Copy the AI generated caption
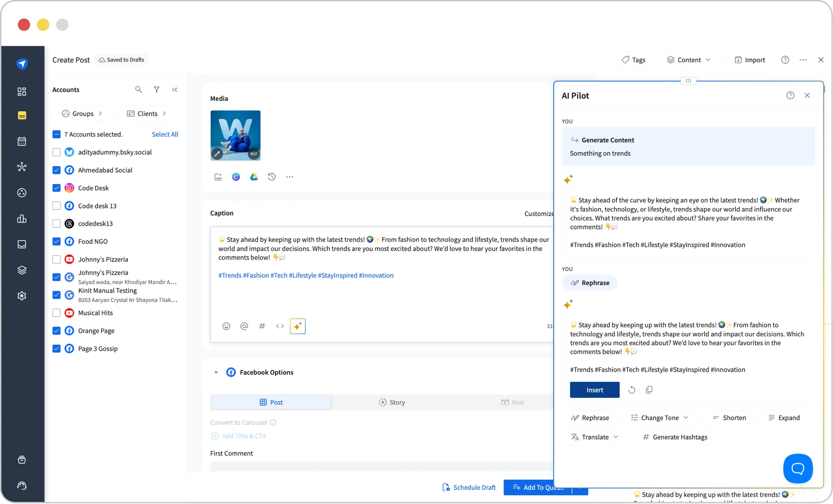 (649, 390)
